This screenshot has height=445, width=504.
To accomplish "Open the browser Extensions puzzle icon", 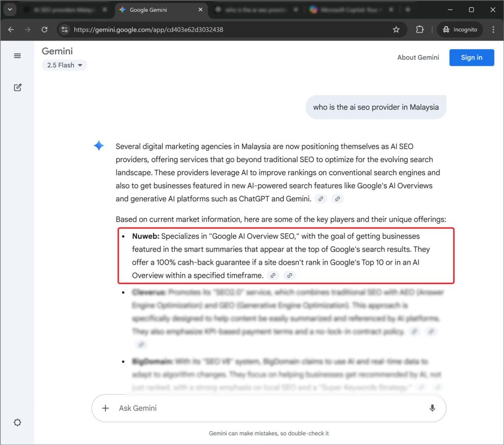I will [420, 30].
